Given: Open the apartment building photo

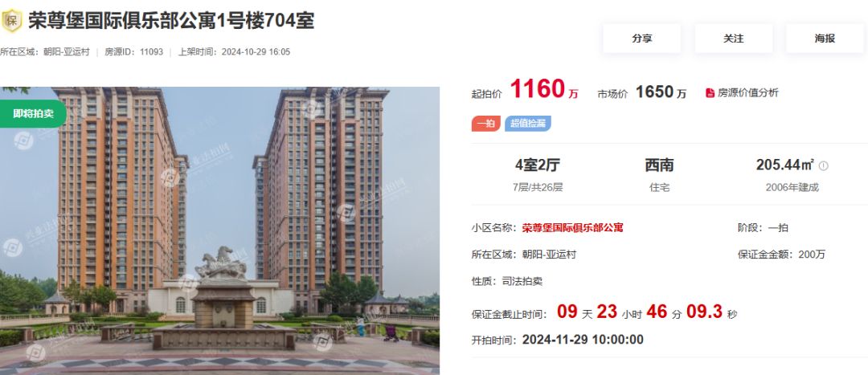Looking at the screenshot, I should tap(219, 230).
